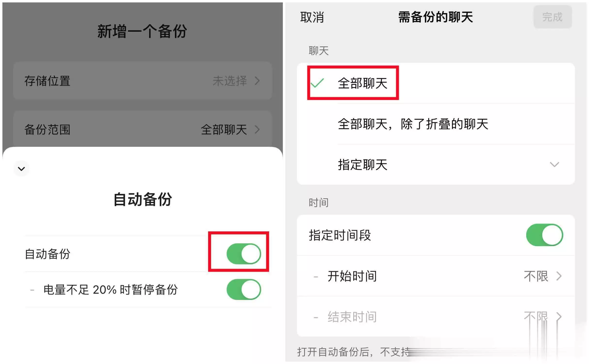The width and height of the screenshot is (589, 364).
Task: Open 存储位置 selection row
Action: click(143, 81)
